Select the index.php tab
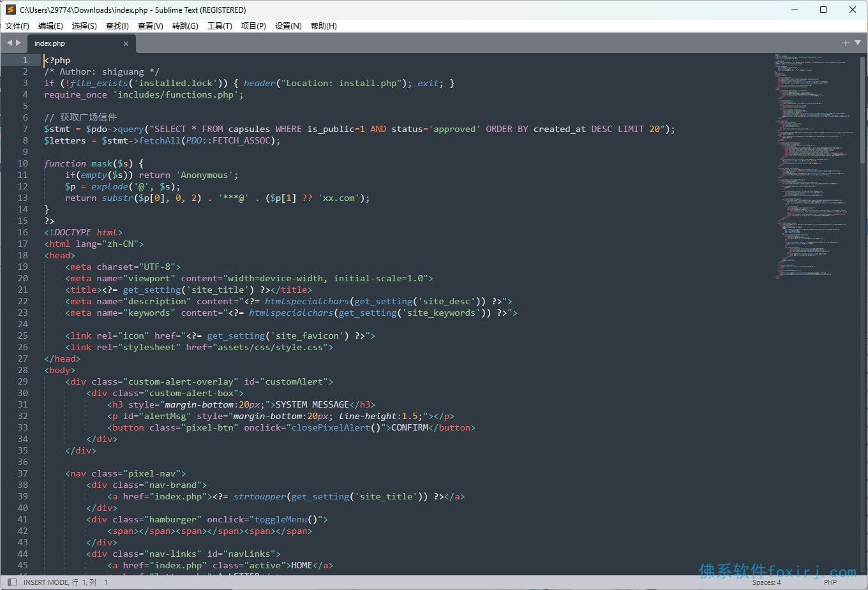868x590 pixels. tap(81, 43)
